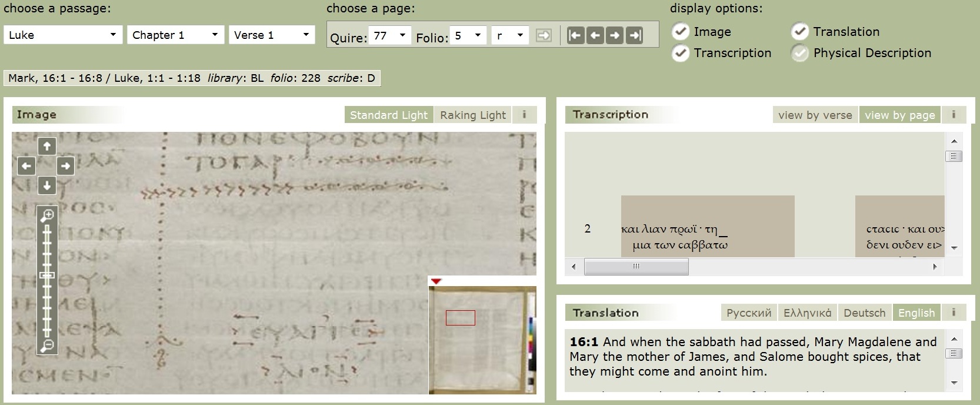Click the Translation vertical scrollbar thumb

click(954, 353)
